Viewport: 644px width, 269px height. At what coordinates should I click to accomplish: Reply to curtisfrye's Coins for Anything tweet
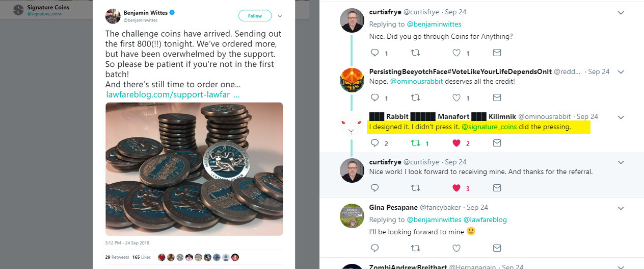[374, 53]
